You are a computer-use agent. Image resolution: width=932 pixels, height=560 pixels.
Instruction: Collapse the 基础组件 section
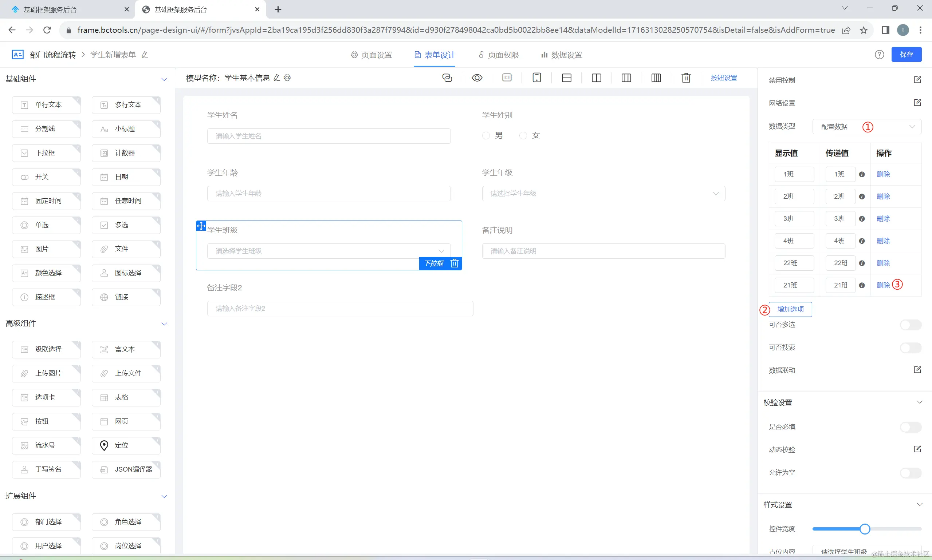[164, 79]
